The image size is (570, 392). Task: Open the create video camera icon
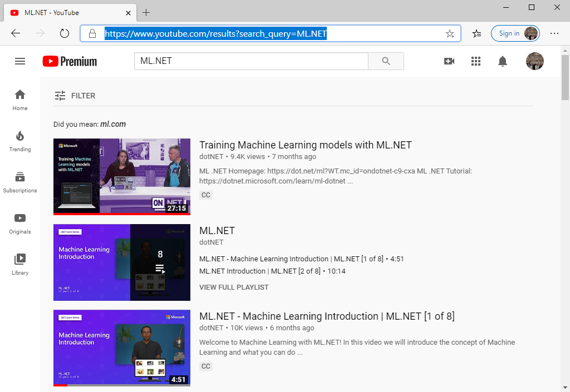[449, 61]
